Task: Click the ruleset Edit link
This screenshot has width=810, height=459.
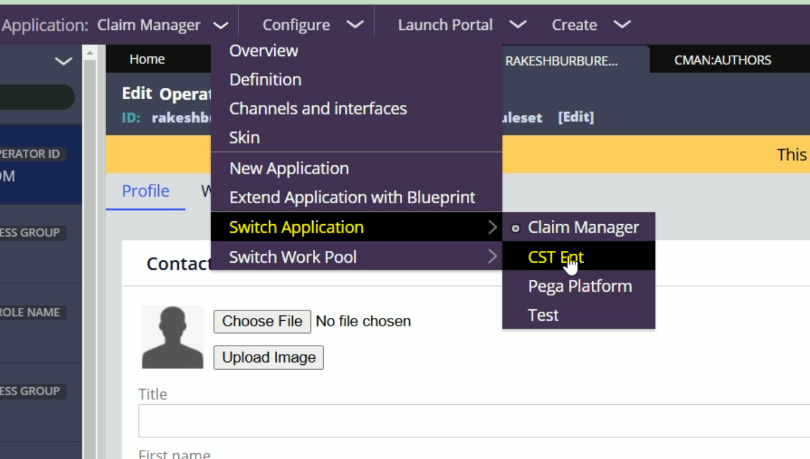Action: (576, 117)
